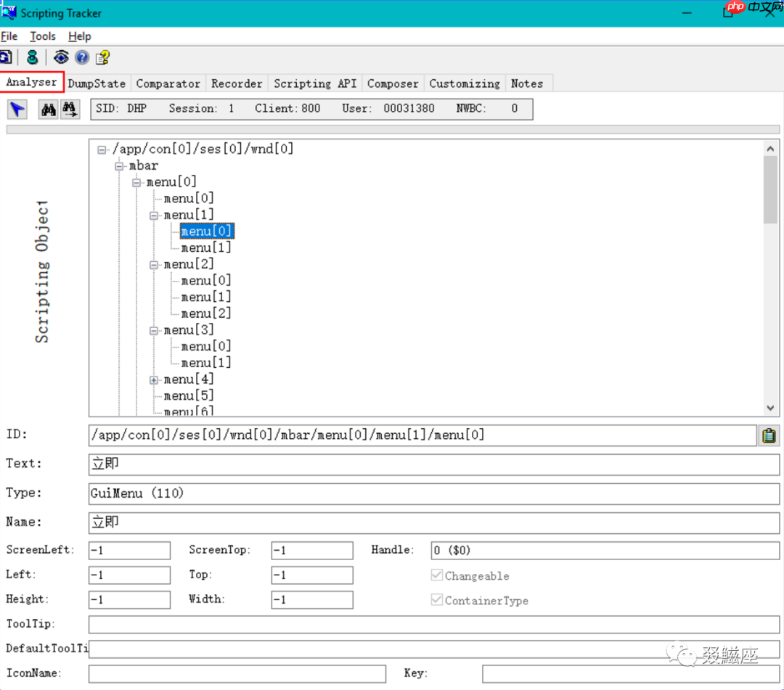
Task: Switch to the Recorder tab
Action: (x=237, y=83)
